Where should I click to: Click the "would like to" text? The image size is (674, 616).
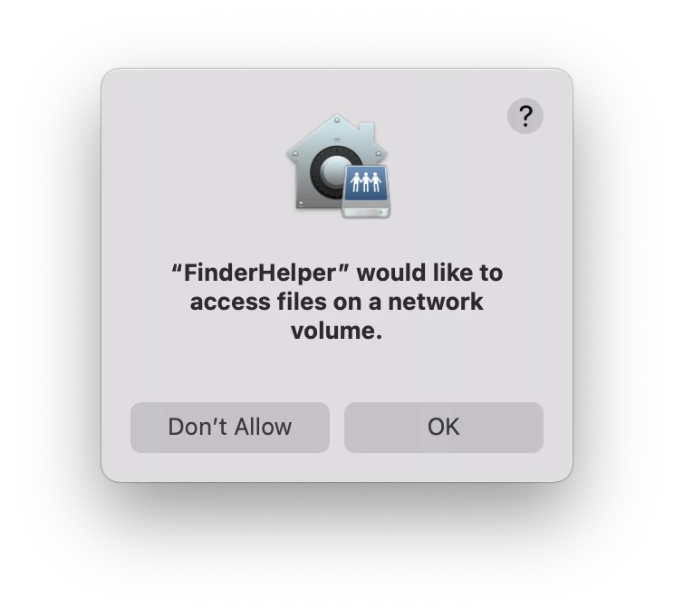click(429, 273)
